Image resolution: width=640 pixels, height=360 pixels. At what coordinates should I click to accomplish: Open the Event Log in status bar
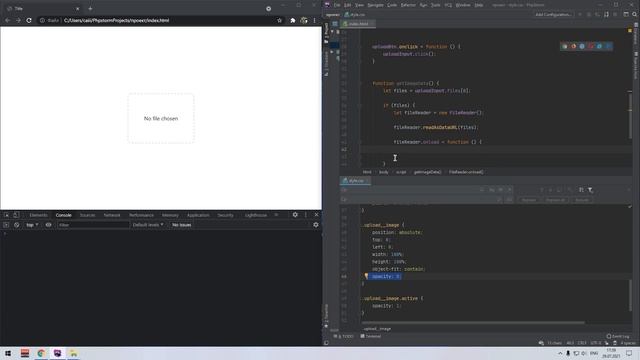[618, 336]
